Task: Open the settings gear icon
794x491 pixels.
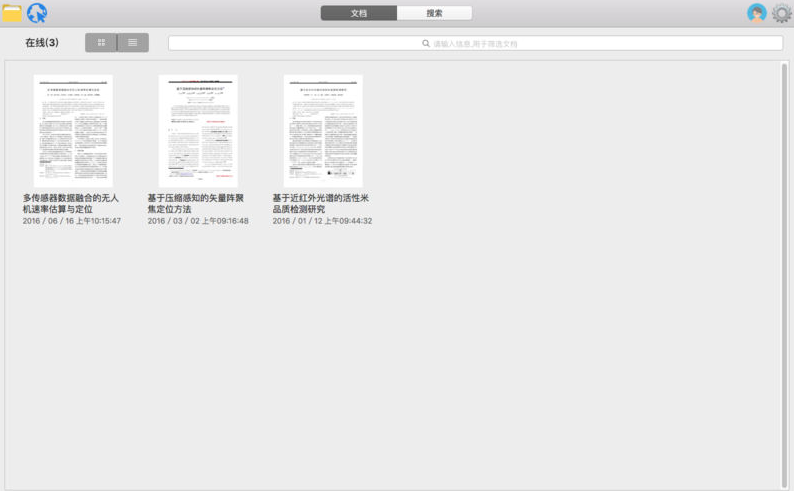Action: pos(782,13)
